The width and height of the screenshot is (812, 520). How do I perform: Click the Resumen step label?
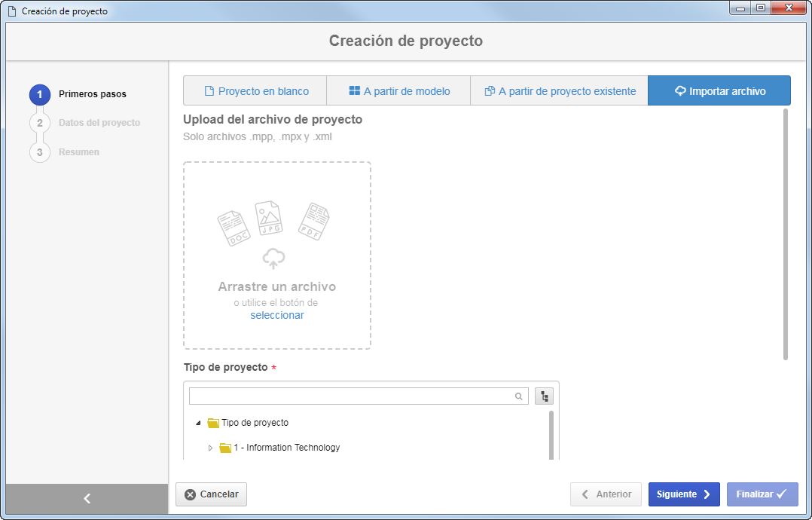click(79, 151)
